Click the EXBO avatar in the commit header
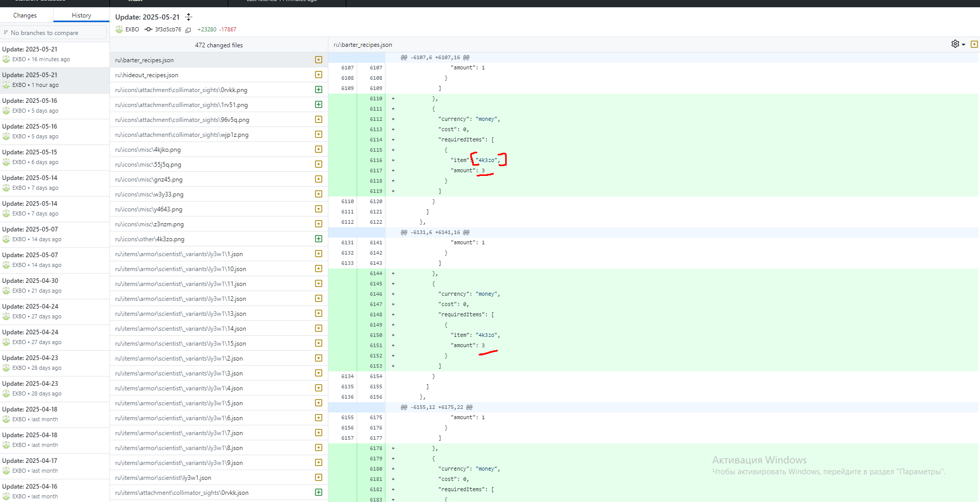Image resolution: width=980 pixels, height=502 pixels. 119,29
